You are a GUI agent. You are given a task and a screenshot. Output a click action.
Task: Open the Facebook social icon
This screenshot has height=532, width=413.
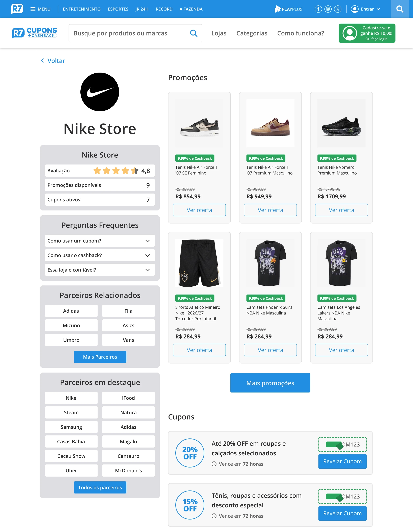pyautogui.click(x=318, y=9)
